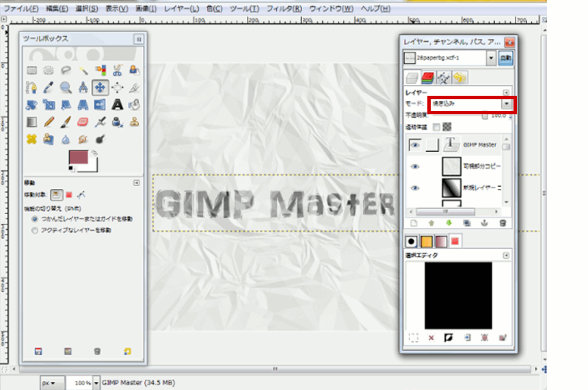This screenshot has height=390, width=588.
Task: Select the Free Select lasso tool
Action: click(66, 70)
